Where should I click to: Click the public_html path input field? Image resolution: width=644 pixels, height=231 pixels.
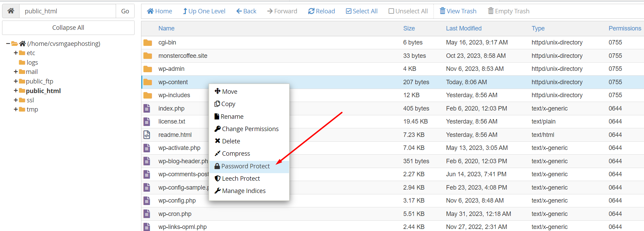[x=68, y=11]
